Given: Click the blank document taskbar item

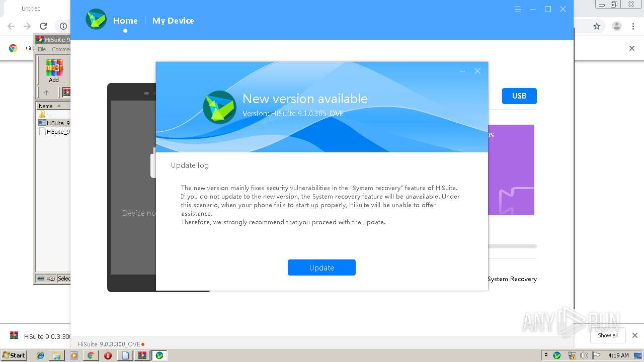Looking at the screenshot, I should click(125, 355).
